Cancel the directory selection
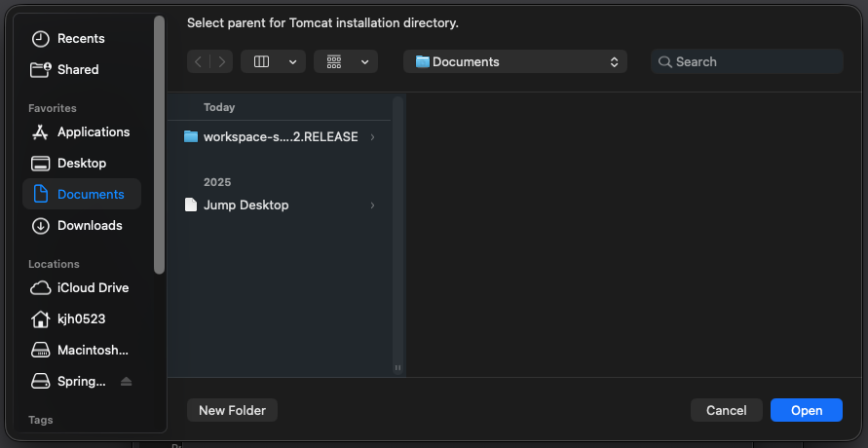868x448 pixels. pos(727,410)
